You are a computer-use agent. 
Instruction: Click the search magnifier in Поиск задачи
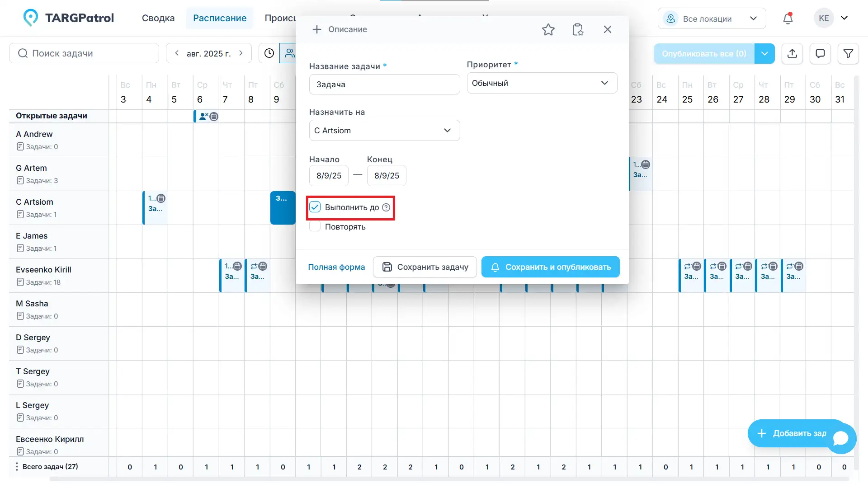(x=23, y=53)
